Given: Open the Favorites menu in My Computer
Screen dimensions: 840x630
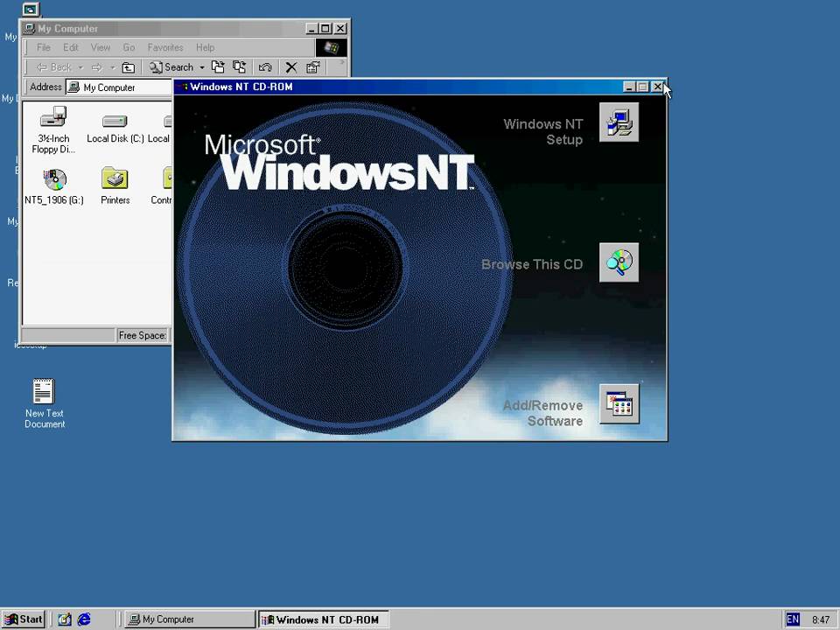Looking at the screenshot, I should pyautogui.click(x=165, y=47).
